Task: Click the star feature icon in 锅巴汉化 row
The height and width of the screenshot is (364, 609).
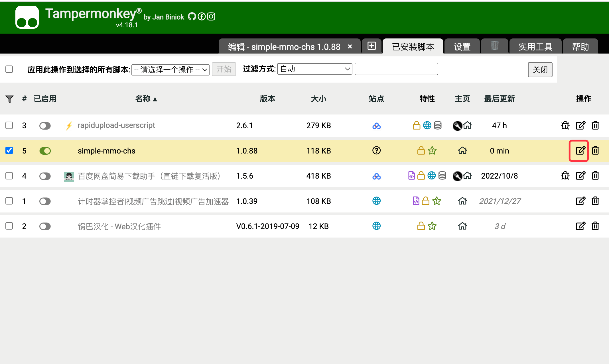Action: (x=432, y=226)
